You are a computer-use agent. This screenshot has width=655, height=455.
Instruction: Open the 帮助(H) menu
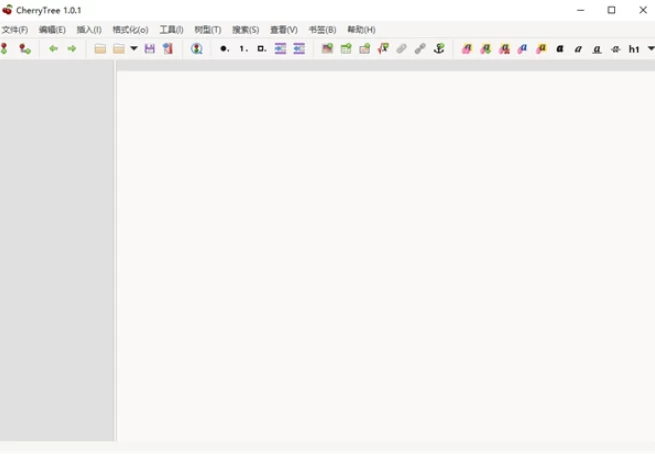[361, 30]
